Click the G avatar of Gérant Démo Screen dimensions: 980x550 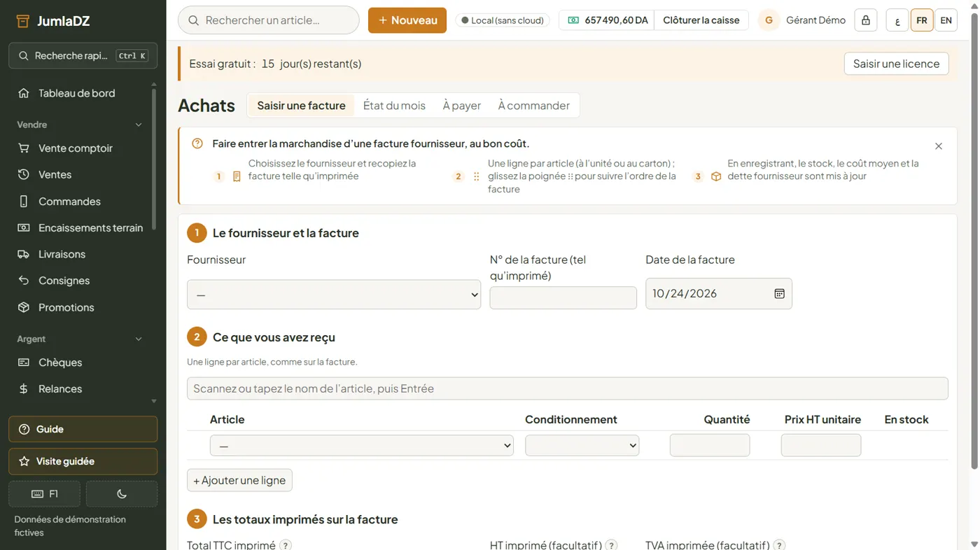(x=769, y=20)
